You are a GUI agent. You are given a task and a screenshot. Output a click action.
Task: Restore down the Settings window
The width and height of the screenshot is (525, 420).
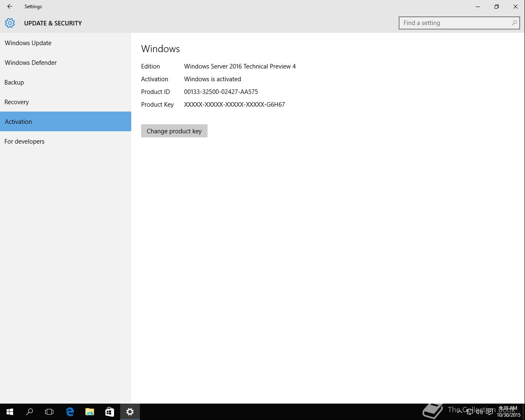tap(497, 7)
